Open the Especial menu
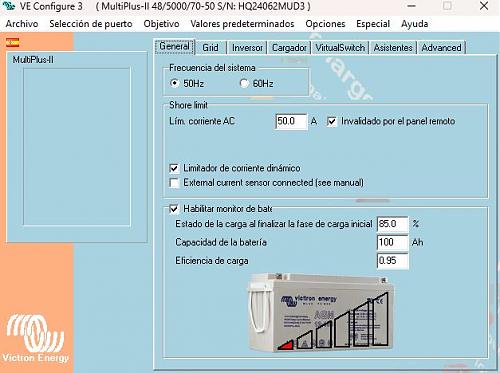 [373, 24]
